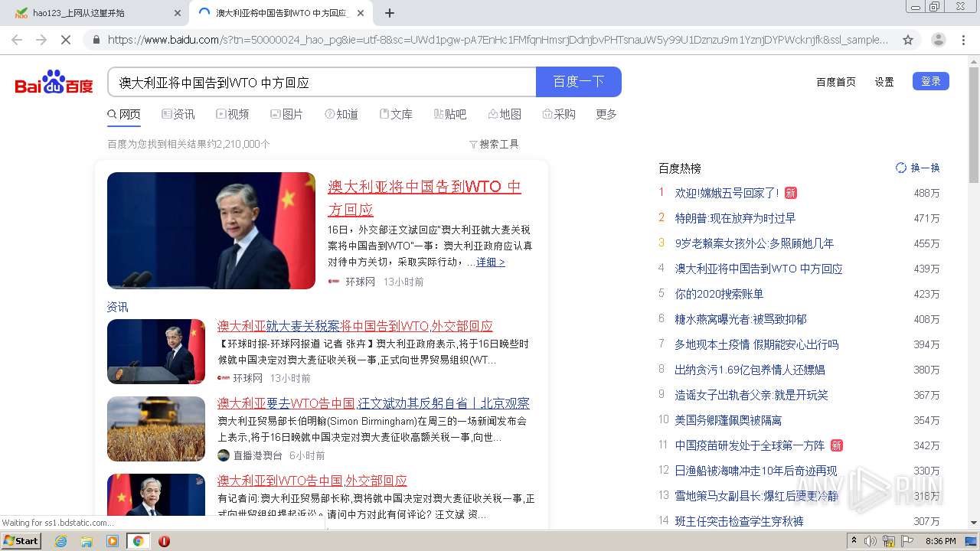Open hot topic 多地现本土疫情
This screenshot has width=980, height=551.
point(756,344)
